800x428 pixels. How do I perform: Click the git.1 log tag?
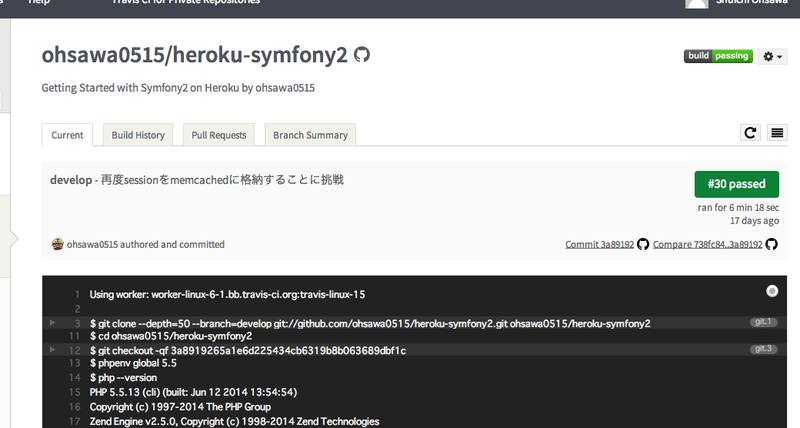pos(763,322)
